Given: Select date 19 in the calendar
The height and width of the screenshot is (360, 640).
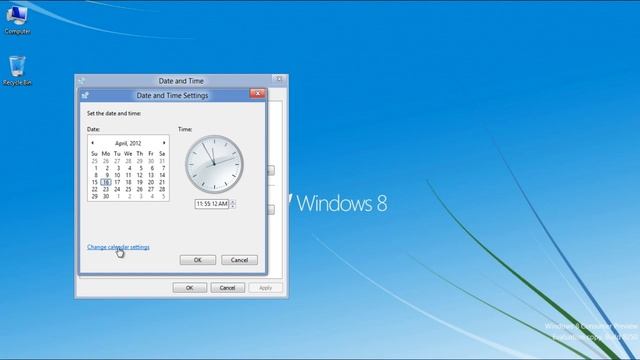Looking at the screenshot, I should pyautogui.click(x=140, y=182).
